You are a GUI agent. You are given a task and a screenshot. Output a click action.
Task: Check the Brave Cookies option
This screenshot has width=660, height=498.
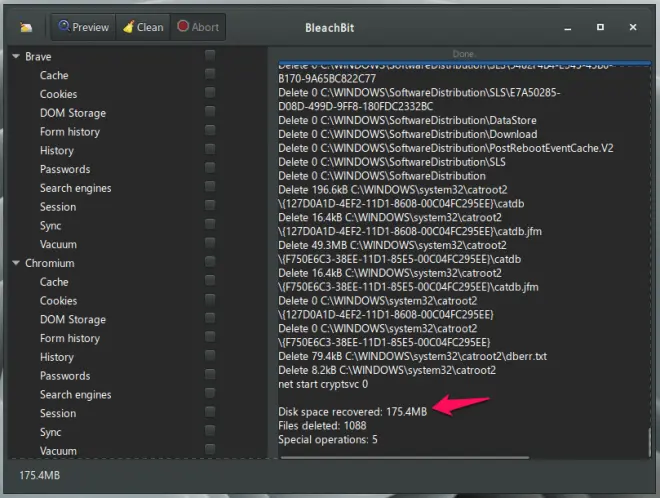(x=210, y=93)
